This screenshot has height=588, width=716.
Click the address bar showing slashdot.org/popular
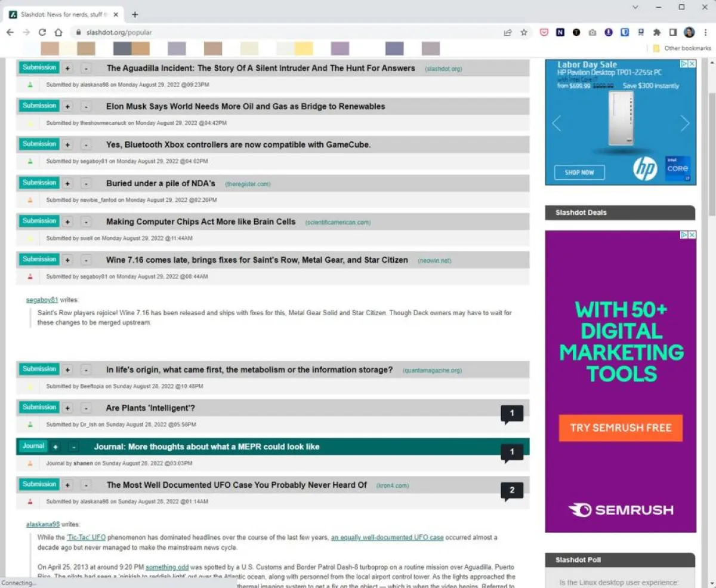click(286, 32)
